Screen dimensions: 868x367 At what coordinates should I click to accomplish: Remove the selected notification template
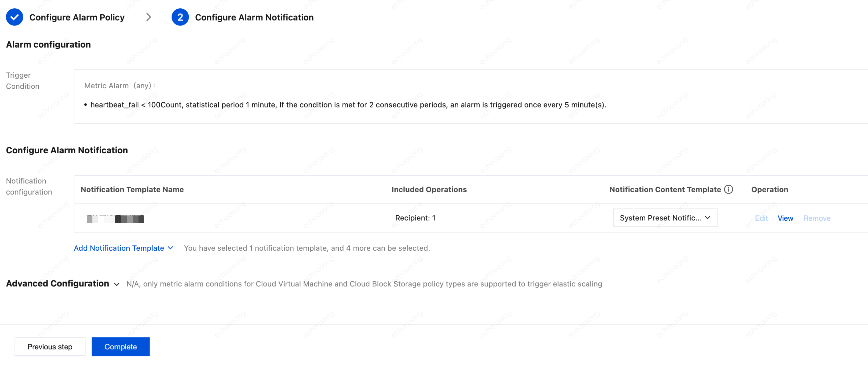click(x=817, y=218)
